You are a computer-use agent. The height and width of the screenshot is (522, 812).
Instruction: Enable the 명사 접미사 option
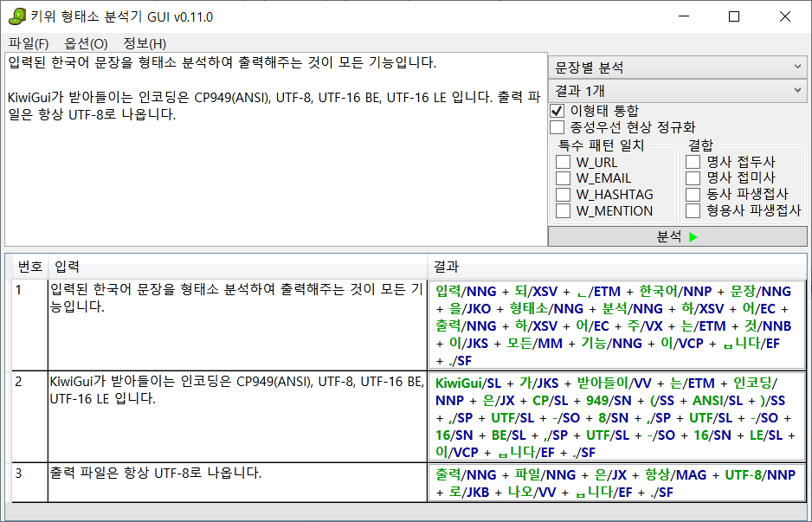click(x=691, y=178)
